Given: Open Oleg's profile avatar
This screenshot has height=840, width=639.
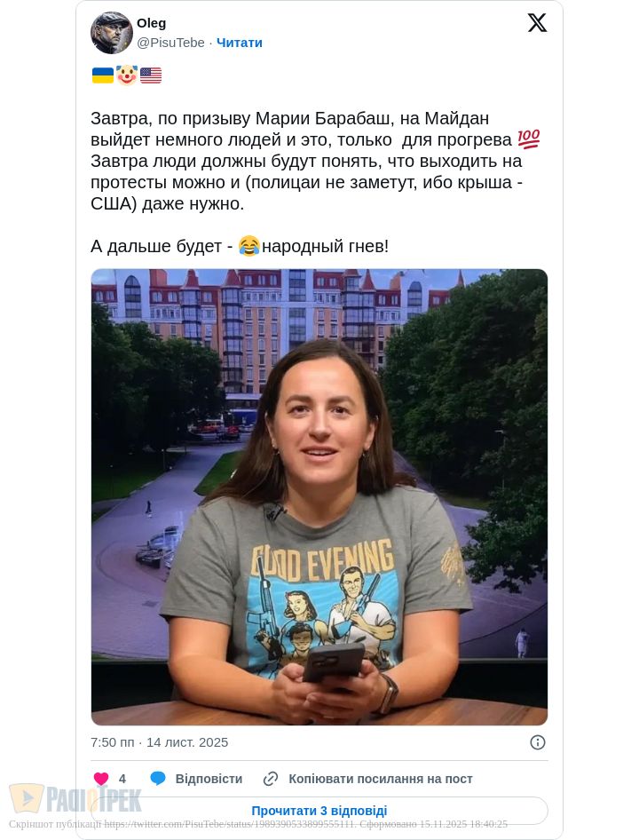Looking at the screenshot, I should (112, 33).
